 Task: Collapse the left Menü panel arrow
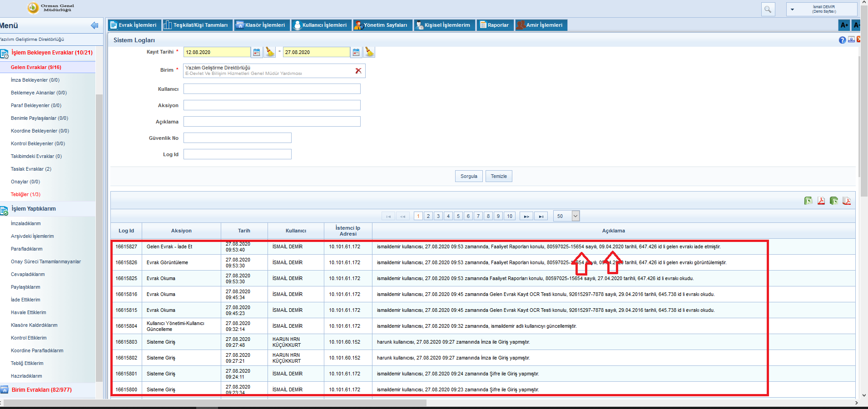click(x=94, y=25)
